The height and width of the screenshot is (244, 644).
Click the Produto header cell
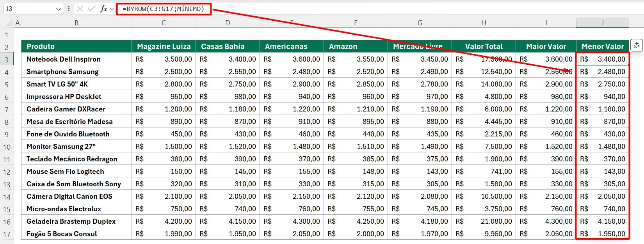(x=76, y=46)
